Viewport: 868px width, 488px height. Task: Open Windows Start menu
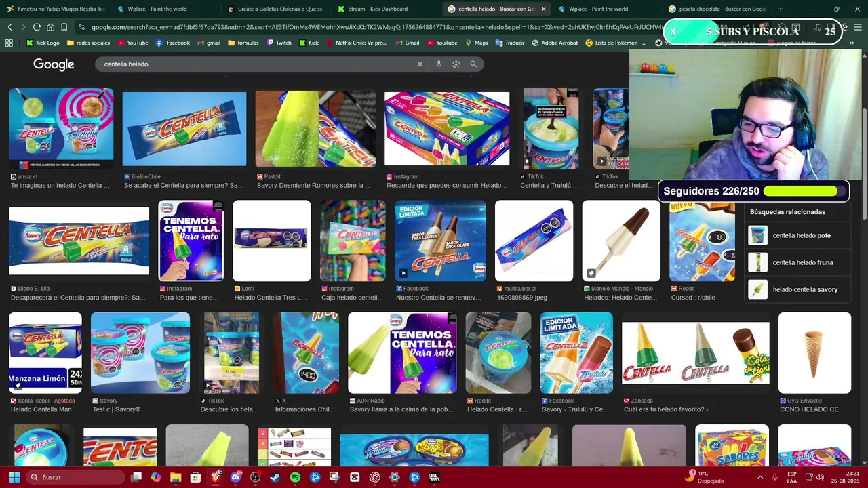click(x=14, y=477)
